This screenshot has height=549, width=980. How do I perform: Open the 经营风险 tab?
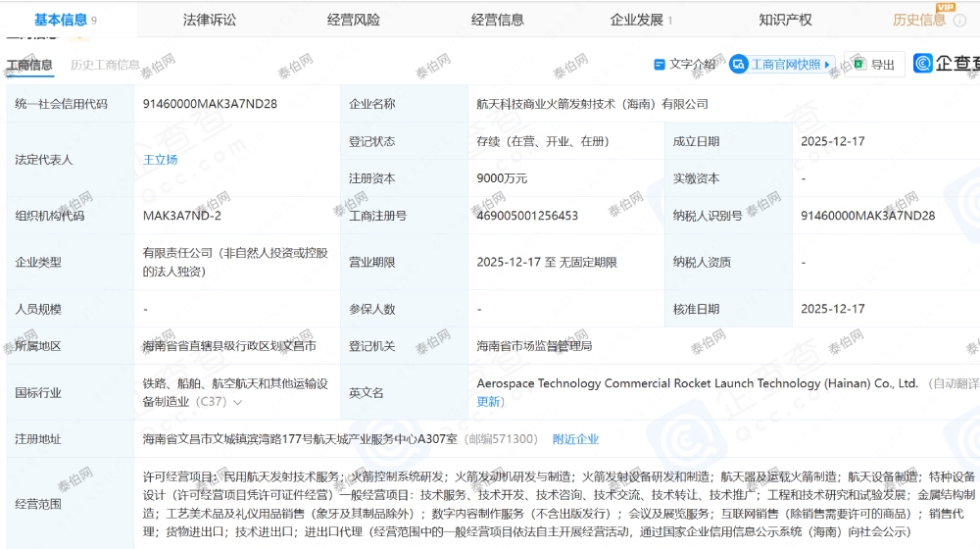point(353,20)
